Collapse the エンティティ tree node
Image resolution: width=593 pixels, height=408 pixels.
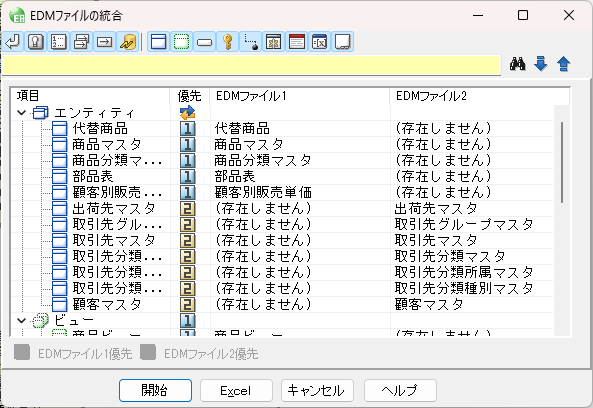click(x=22, y=113)
